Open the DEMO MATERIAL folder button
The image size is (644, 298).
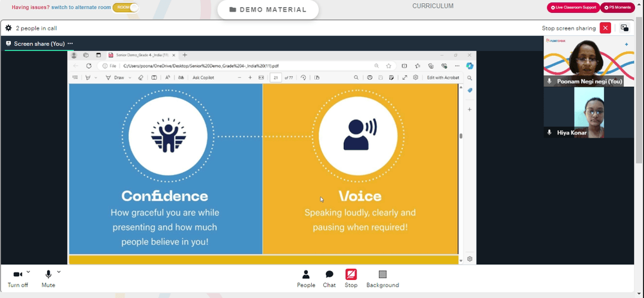tap(268, 10)
